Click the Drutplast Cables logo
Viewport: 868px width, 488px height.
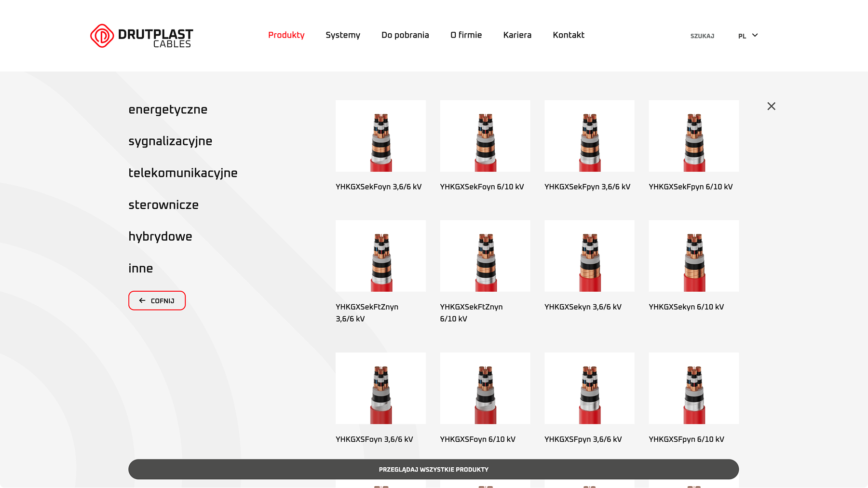point(141,36)
